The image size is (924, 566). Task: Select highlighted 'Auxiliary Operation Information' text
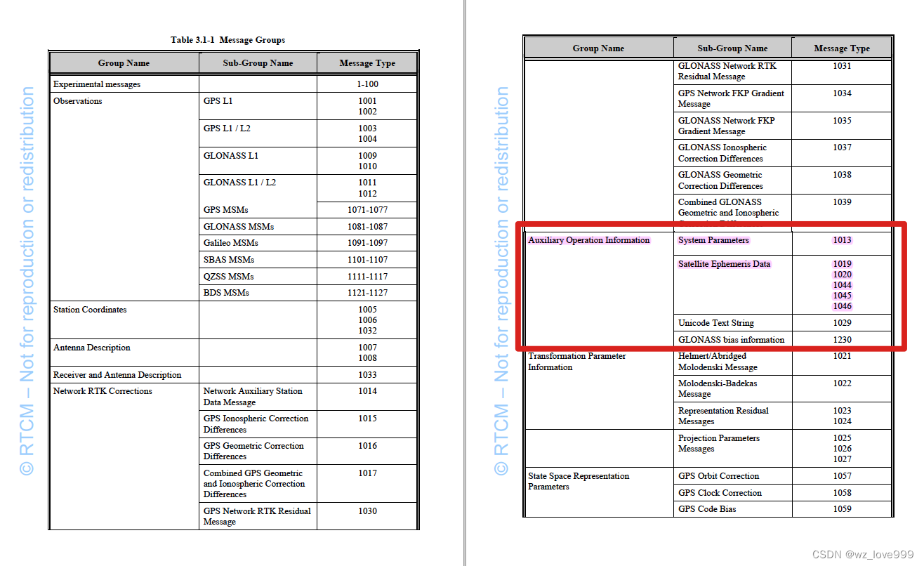click(x=589, y=240)
